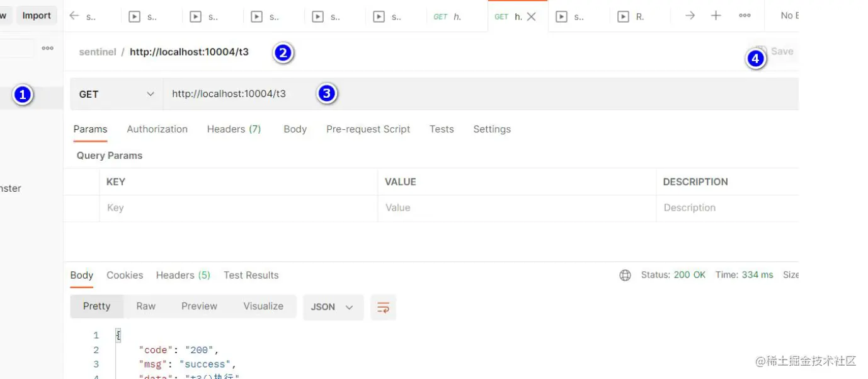Viewport: 868px width, 379px height.
Task: Open the Test Results tab
Action: point(251,276)
